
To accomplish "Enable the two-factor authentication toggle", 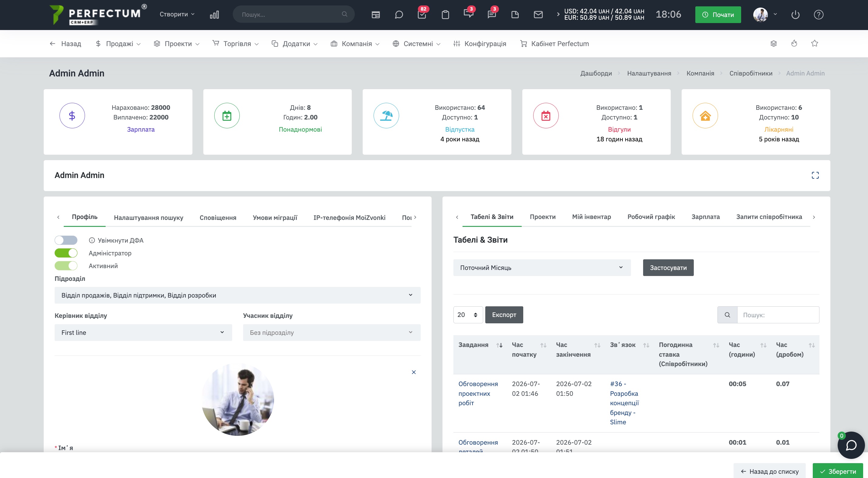I will pyautogui.click(x=66, y=240).
